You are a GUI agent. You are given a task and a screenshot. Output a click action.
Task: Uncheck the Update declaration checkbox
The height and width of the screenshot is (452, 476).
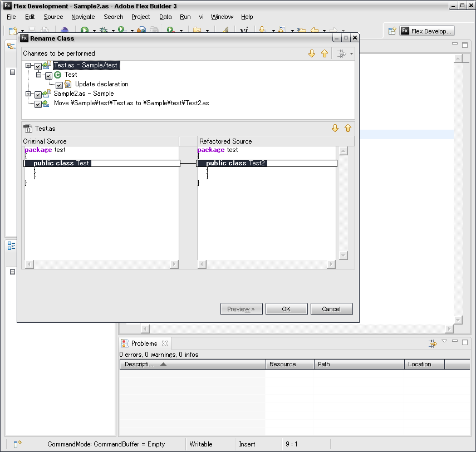[x=59, y=85]
